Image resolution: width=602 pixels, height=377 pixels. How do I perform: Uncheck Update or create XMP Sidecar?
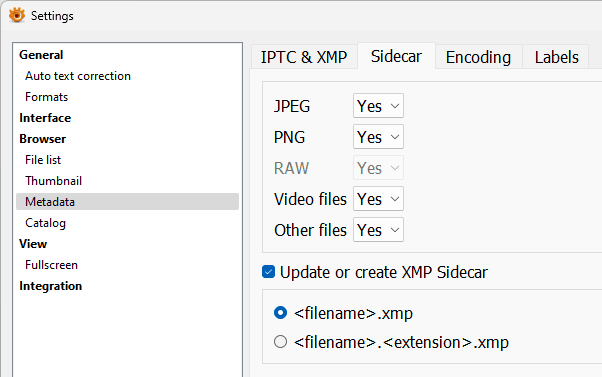point(268,272)
